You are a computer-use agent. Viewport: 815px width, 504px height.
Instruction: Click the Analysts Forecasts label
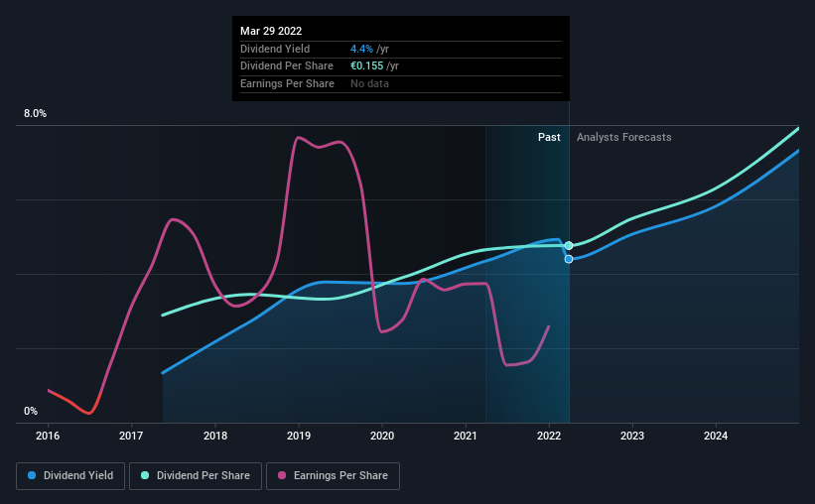pos(623,137)
